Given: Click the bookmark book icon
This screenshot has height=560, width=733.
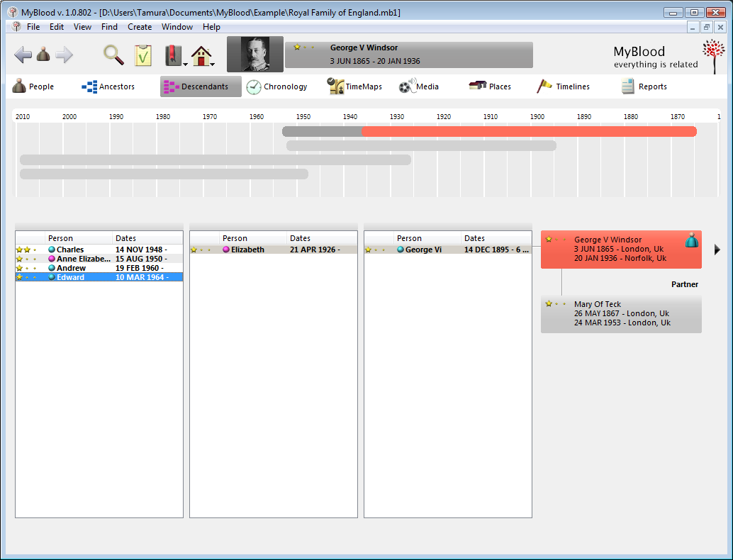Looking at the screenshot, I should [173, 55].
